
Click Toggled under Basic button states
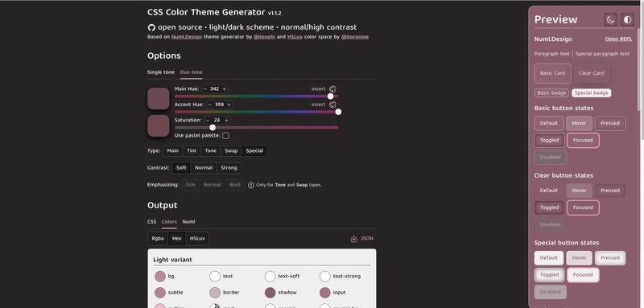(x=550, y=140)
